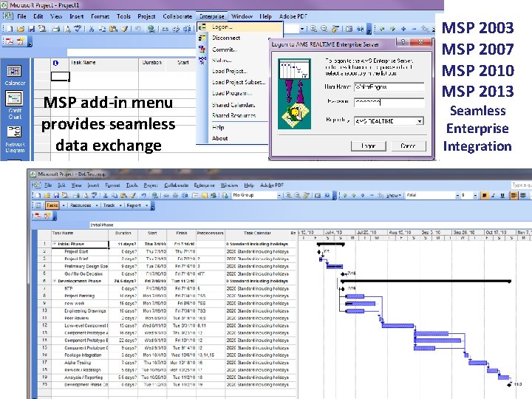
Task: Click the dialog help question-mark button
Action: coord(403,42)
